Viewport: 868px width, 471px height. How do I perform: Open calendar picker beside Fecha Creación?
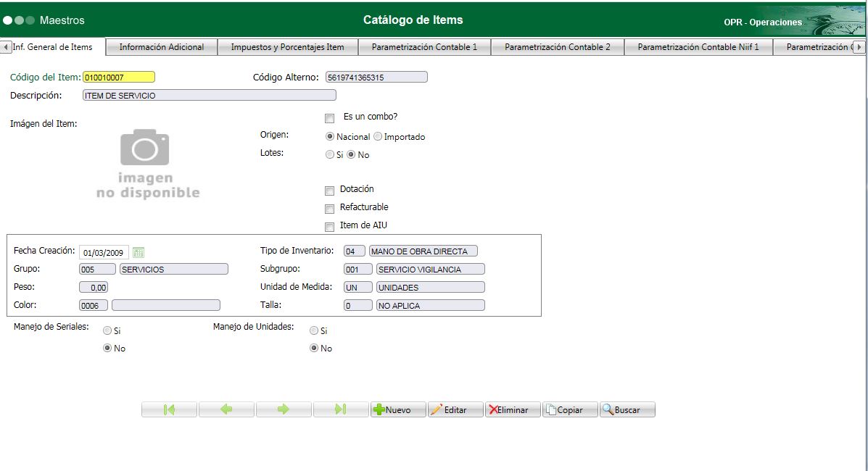tap(139, 252)
